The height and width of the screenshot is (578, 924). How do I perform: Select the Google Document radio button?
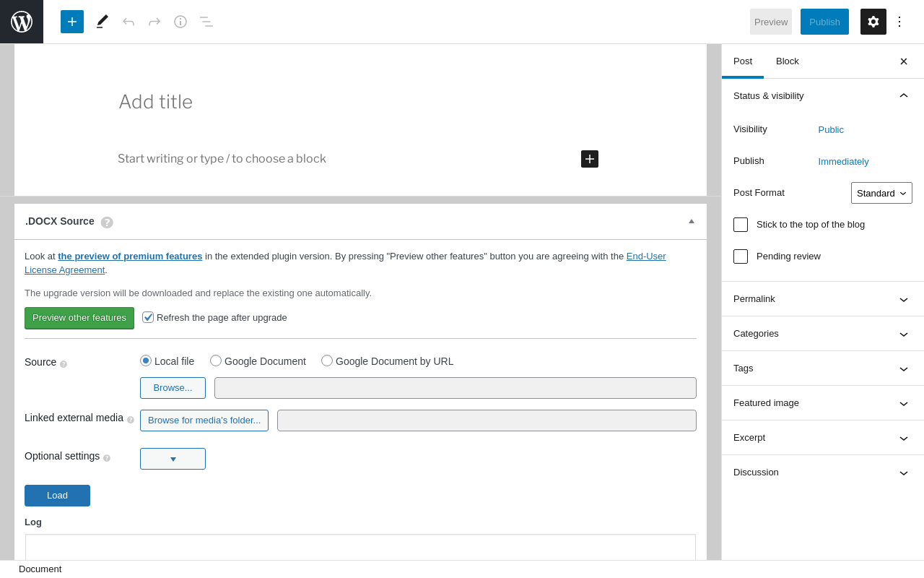coord(216,361)
